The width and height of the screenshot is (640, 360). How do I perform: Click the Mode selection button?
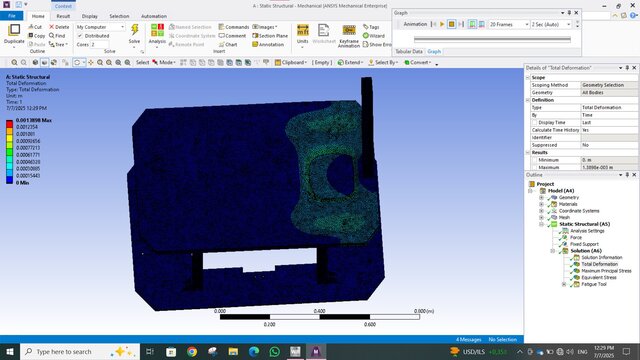coord(164,62)
